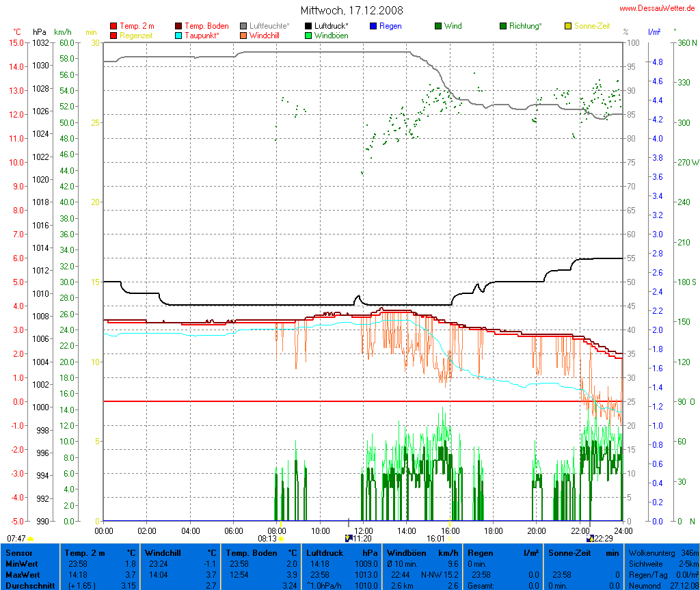This screenshot has width=700, height=590.
Task: Click the 12:00 time axis label
Action: (x=363, y=530)
